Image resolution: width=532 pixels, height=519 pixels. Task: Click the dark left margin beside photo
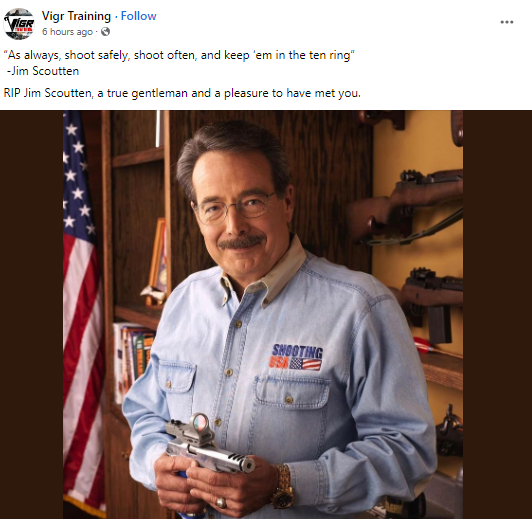point(32,314)
